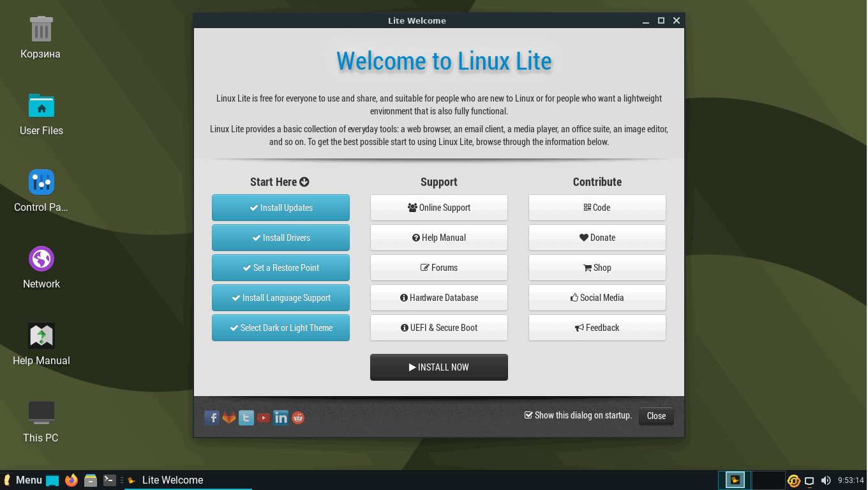Close the Lite Welcome window via title bar X
The width and height of the screenshot is (868, 490).
tap(677, 20)
